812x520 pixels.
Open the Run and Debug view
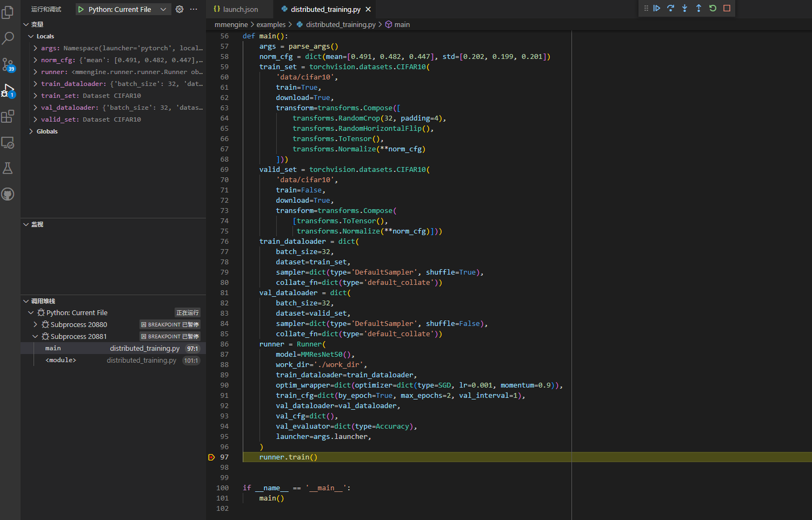pyautogui.click(x=8, y=89)
